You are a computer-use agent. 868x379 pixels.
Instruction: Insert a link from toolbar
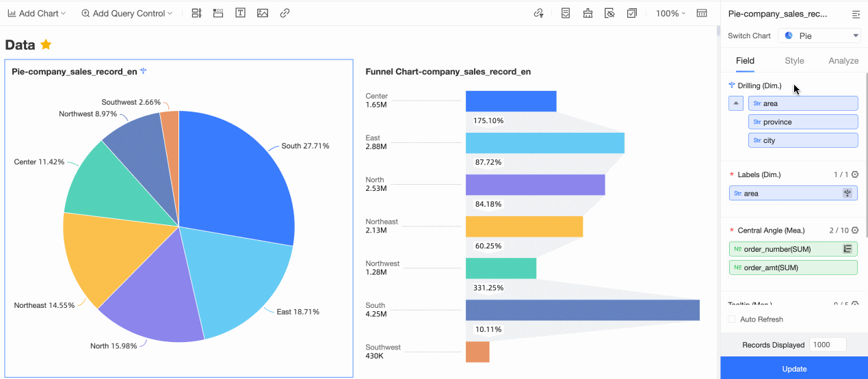point(285,13)
